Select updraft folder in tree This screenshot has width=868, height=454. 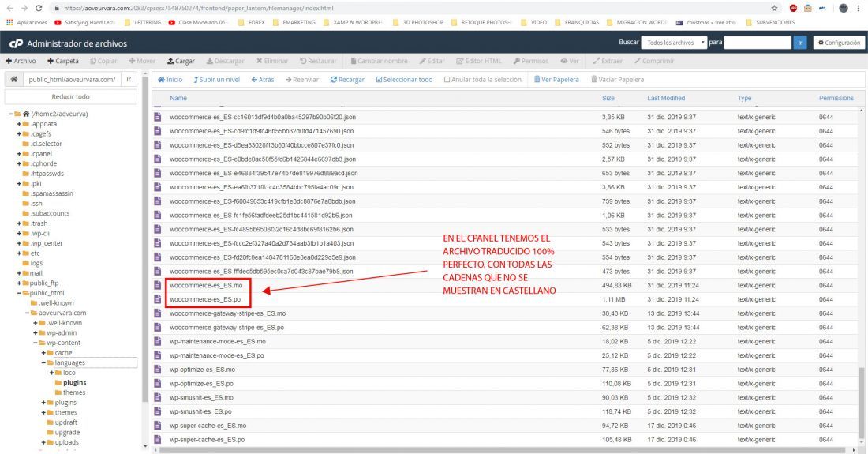click(x=65, y=422)
